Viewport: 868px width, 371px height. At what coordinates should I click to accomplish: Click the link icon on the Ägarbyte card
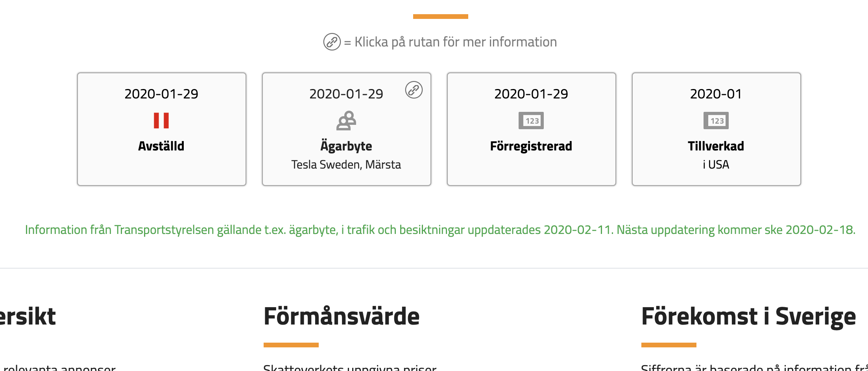pos(414,90)
